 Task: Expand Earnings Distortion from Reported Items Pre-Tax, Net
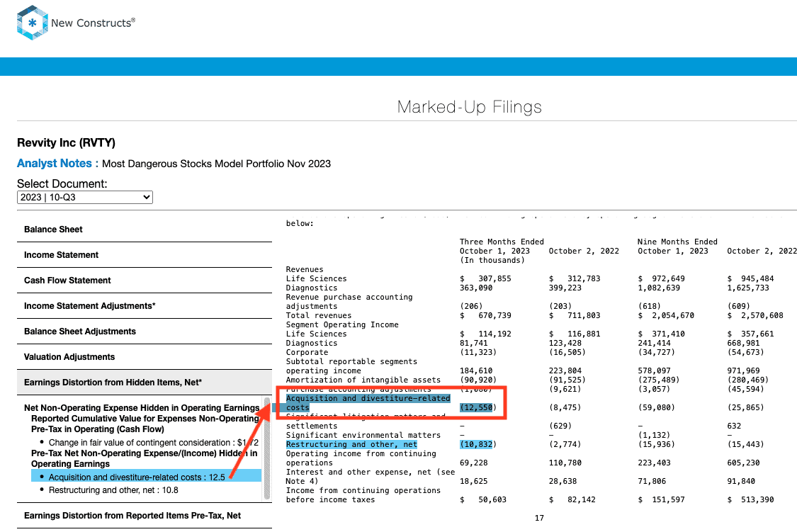pos(145,515)
